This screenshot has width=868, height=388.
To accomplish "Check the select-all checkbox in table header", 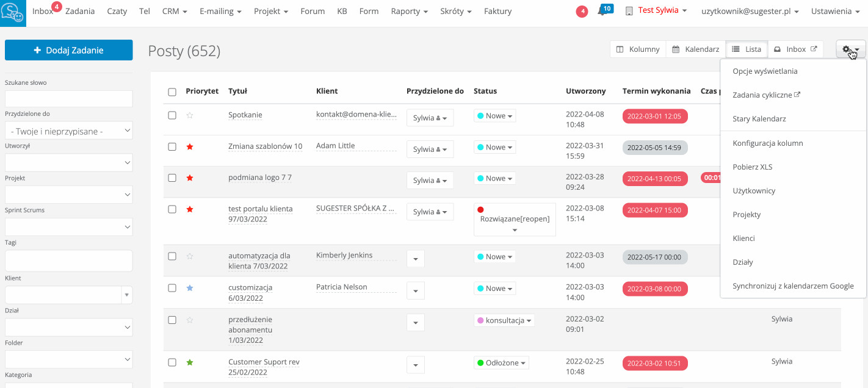I will (172, 92).
